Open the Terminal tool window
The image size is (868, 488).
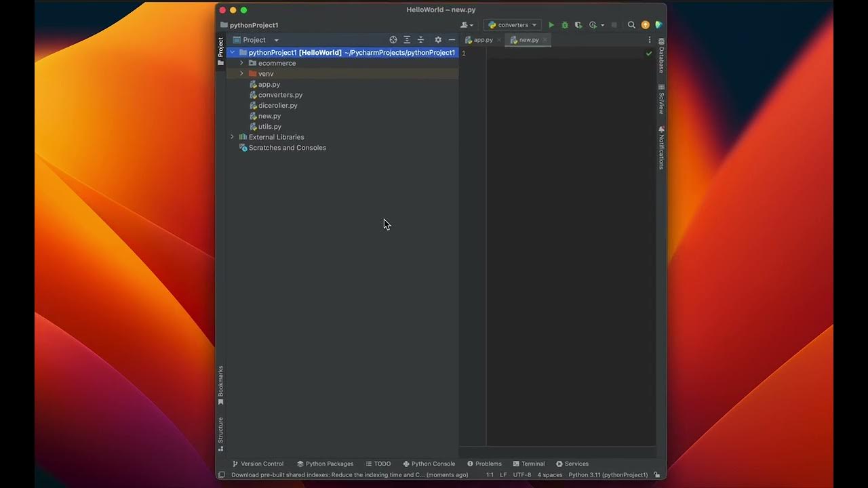point(529,464)
